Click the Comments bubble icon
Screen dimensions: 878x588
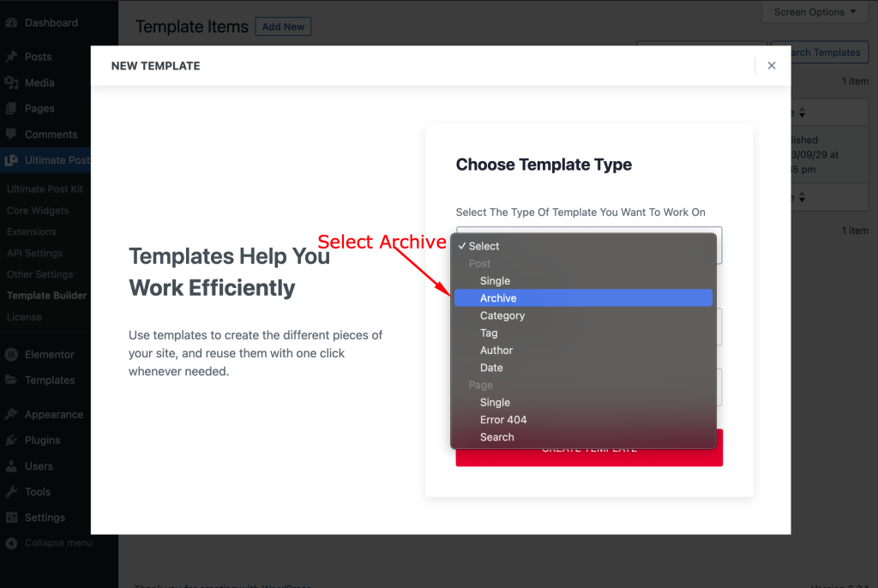coord(11,135)
